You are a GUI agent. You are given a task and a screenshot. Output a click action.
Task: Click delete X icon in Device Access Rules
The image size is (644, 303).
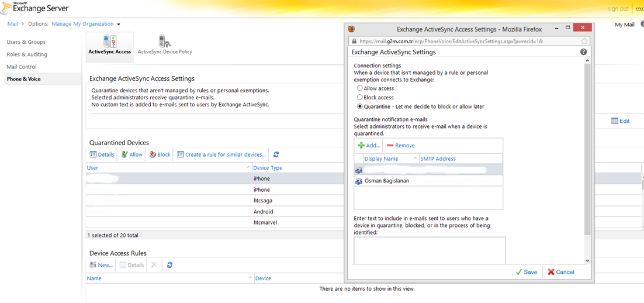tap(154, 265)
